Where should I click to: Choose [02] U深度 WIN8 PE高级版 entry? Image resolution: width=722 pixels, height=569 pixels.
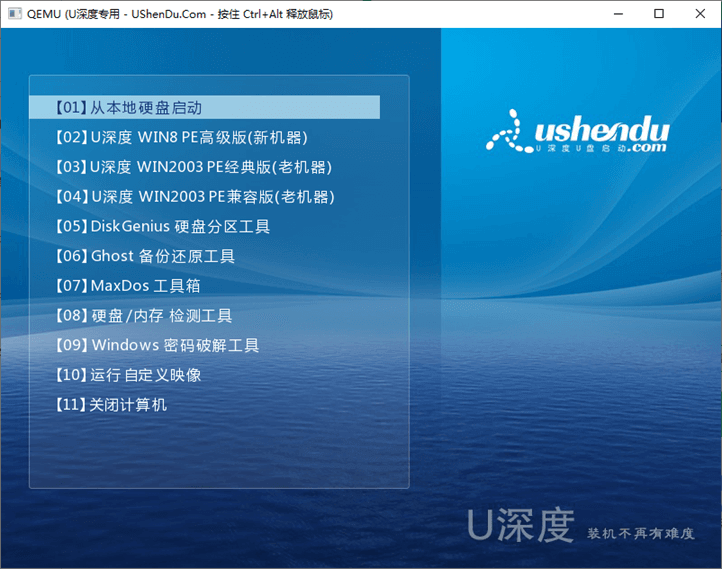click(x=181, y=137)
